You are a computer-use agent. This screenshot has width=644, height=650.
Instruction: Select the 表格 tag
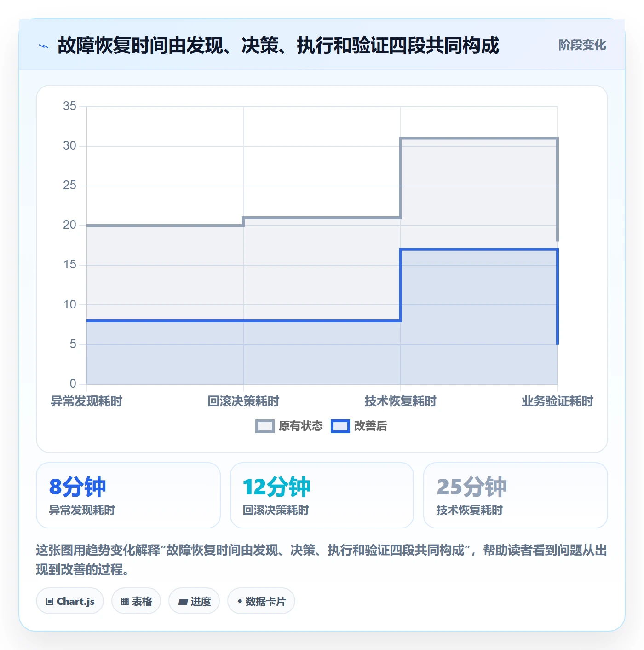[x=136, y=601]
